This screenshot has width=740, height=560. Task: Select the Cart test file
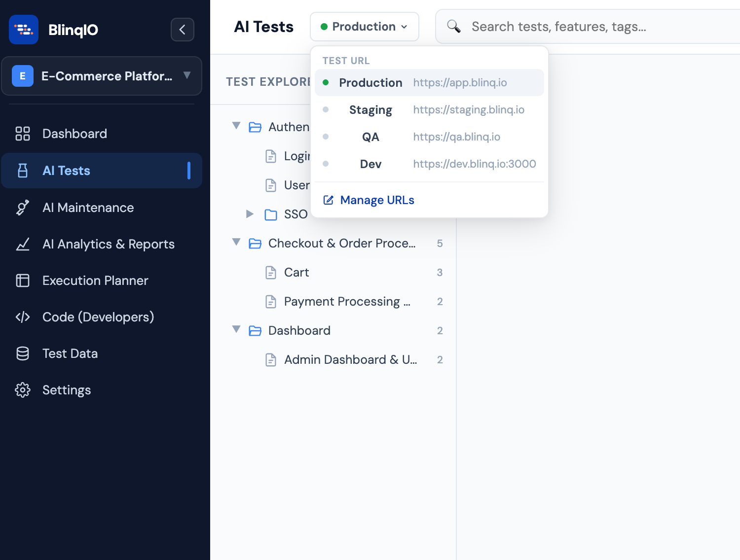coord(296,272)
